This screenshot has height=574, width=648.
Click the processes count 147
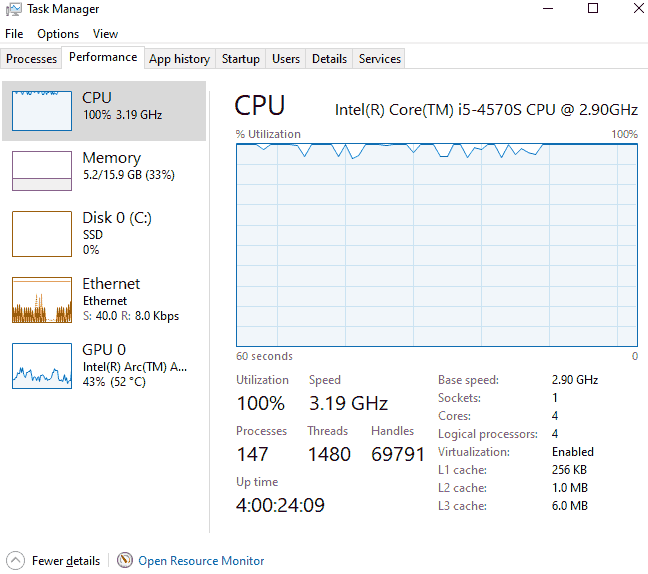[253, 454]
